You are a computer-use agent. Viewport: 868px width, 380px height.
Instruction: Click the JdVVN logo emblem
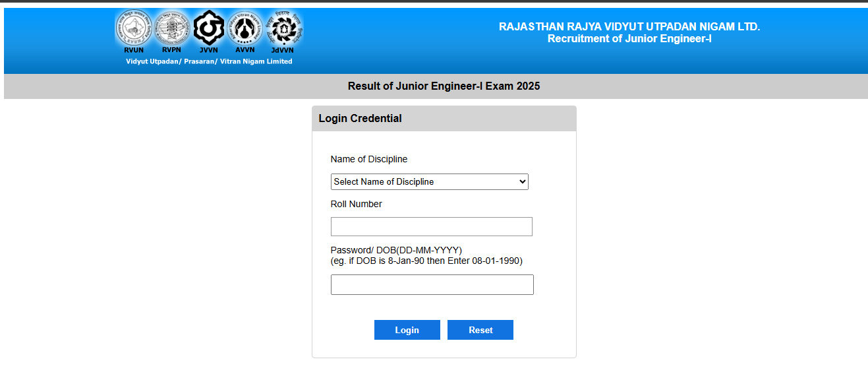[283, 28]
